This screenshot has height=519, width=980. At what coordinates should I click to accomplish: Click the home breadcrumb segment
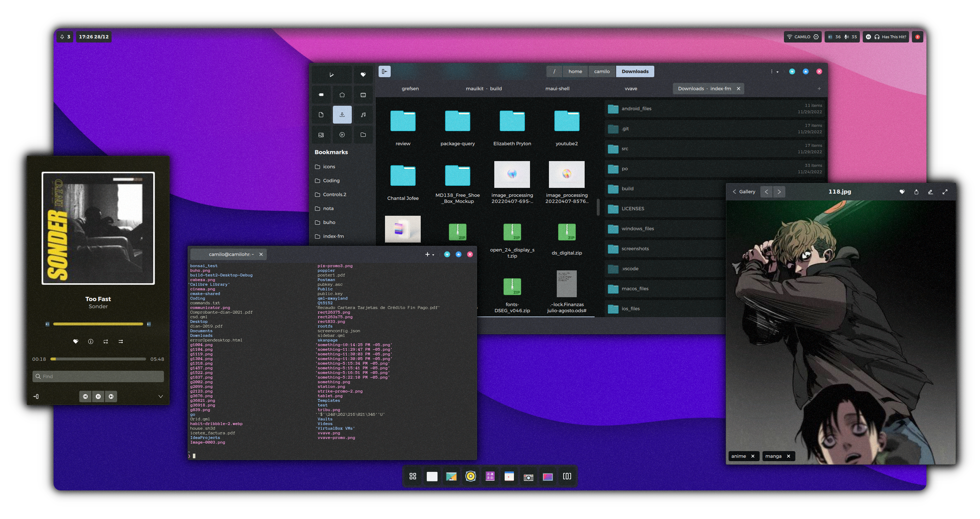(x=575, y=71)
